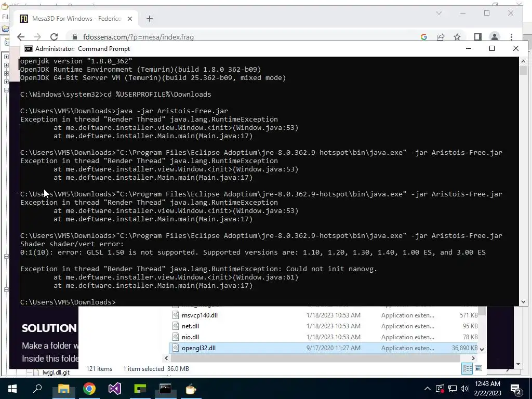532x399 pixels.
Task: Open a new Chrome tab
Action: (x=150, y=19)
